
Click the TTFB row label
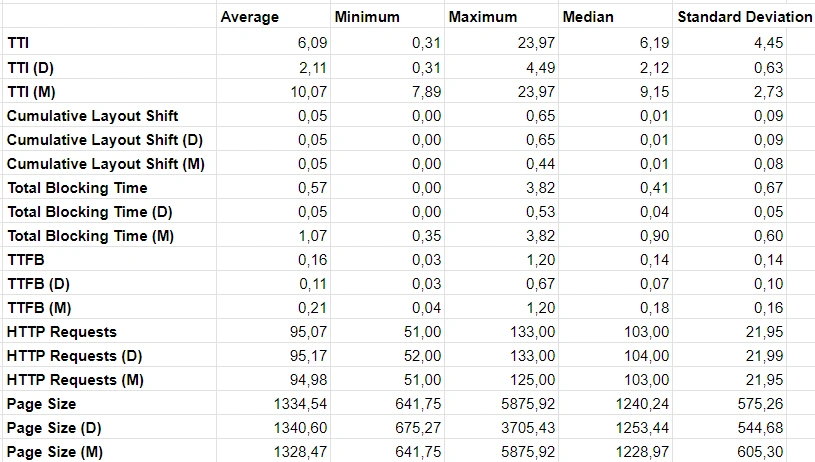[x=26, y=260]
